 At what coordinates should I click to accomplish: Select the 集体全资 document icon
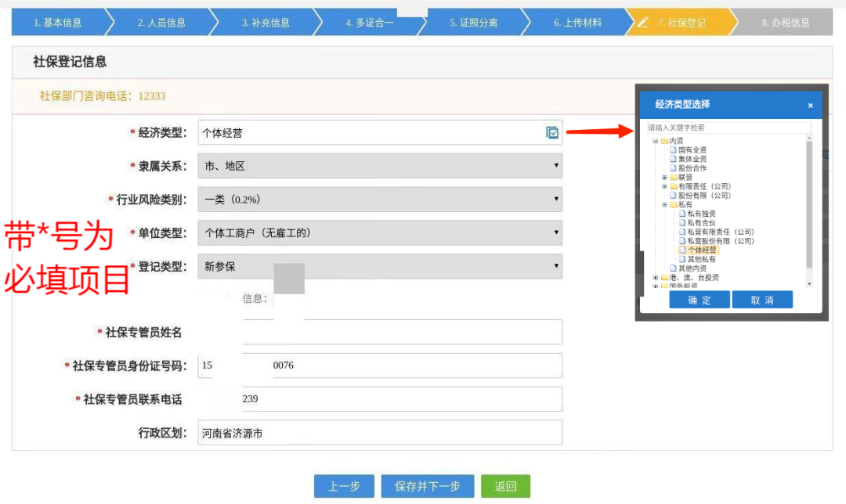point(671,157)
